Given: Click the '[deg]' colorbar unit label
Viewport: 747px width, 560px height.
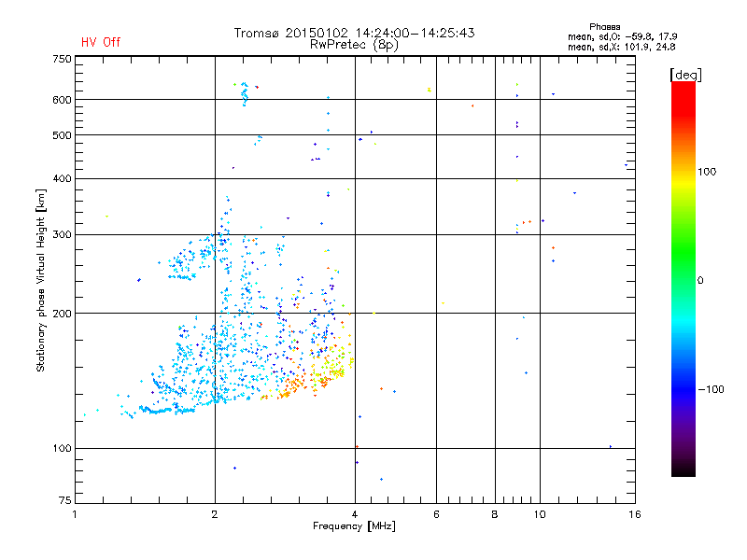Looking at the screenshot, I should 685,75.
